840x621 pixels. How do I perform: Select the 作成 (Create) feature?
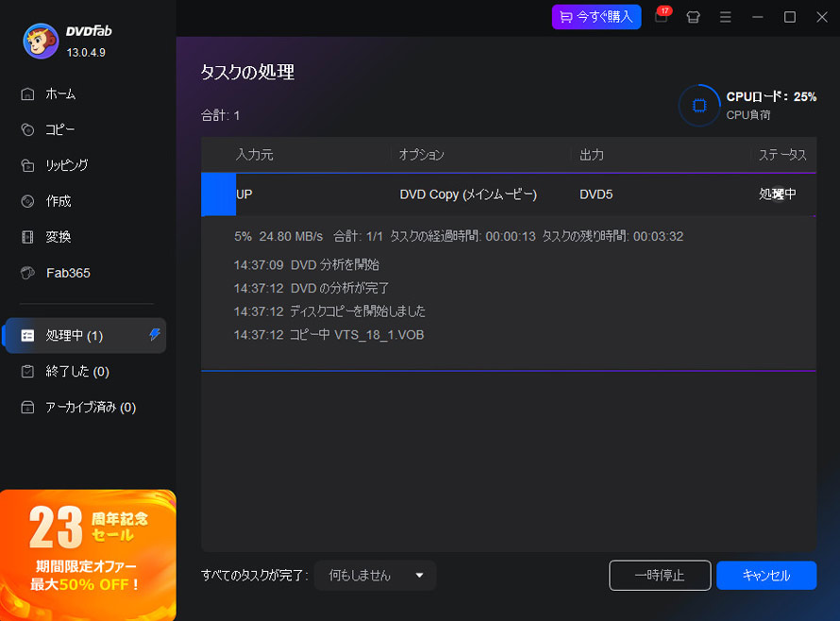pyautogui.click(x=60, y=201)
